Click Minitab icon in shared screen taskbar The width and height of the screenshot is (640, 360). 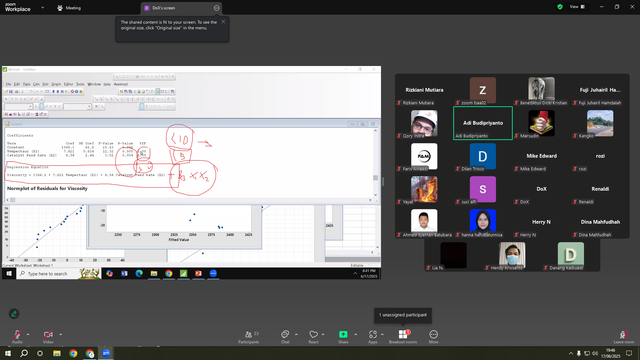coord(183,273)
